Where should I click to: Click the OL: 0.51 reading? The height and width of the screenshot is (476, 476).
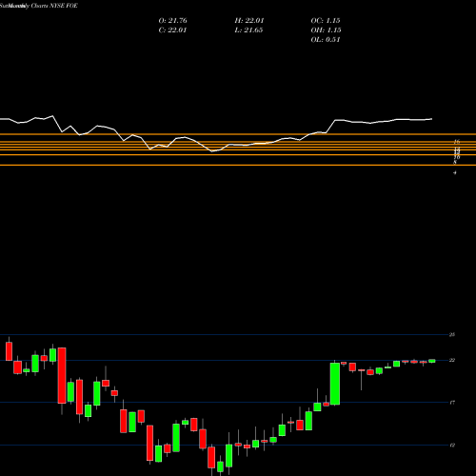pyautogui.click(x=326, y=40)
